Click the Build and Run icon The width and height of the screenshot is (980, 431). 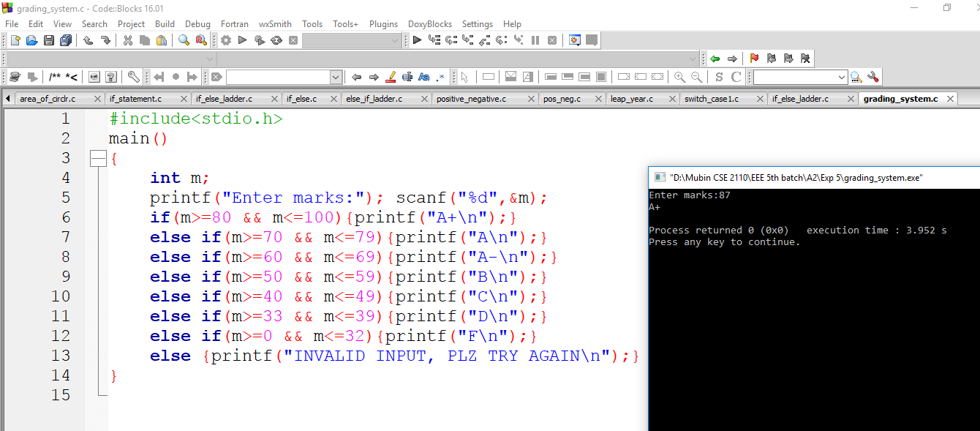[260, 40]
